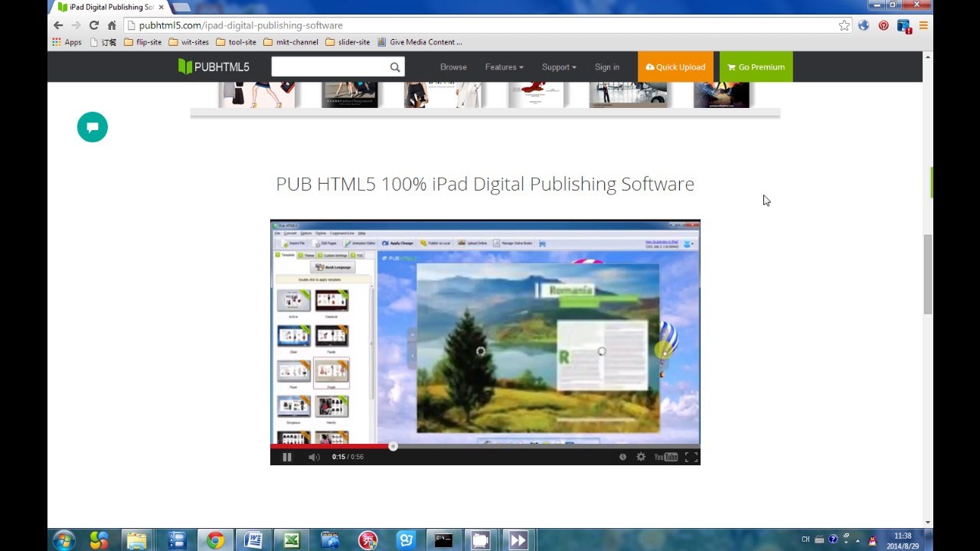Click the Pinterest extension icon
The width and height of the screenshot is (980, 551).
tap(884, 25)
